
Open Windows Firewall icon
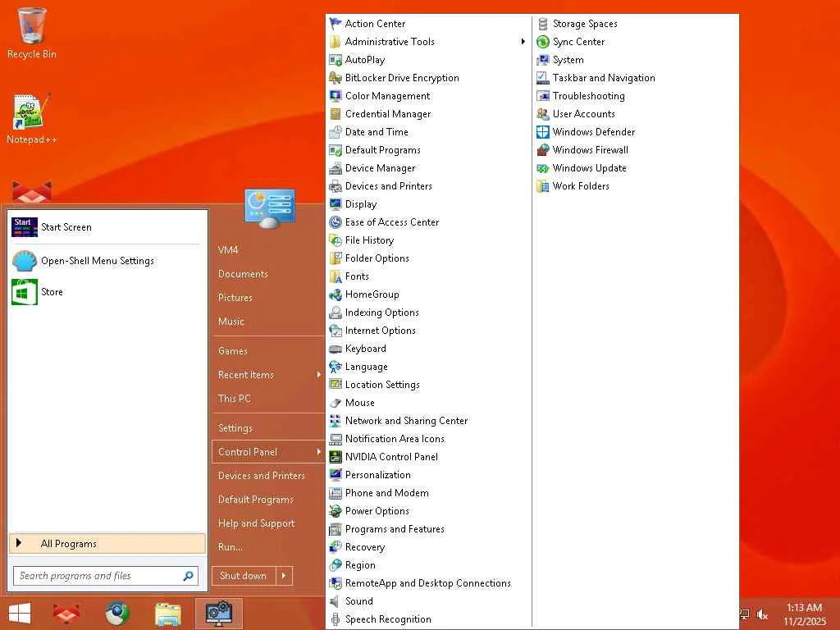pos(543,150)
